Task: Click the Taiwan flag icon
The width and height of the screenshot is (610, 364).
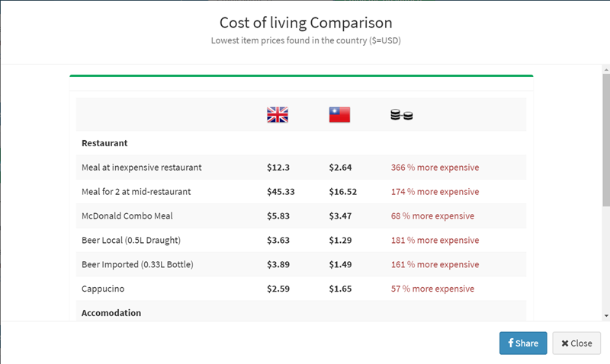Action: [339, 115]
